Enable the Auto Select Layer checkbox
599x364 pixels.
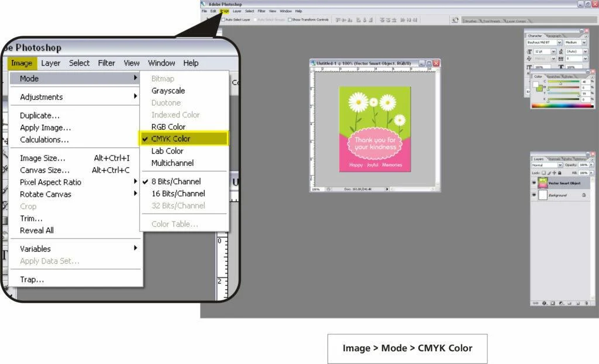click(x=223, y=19)
